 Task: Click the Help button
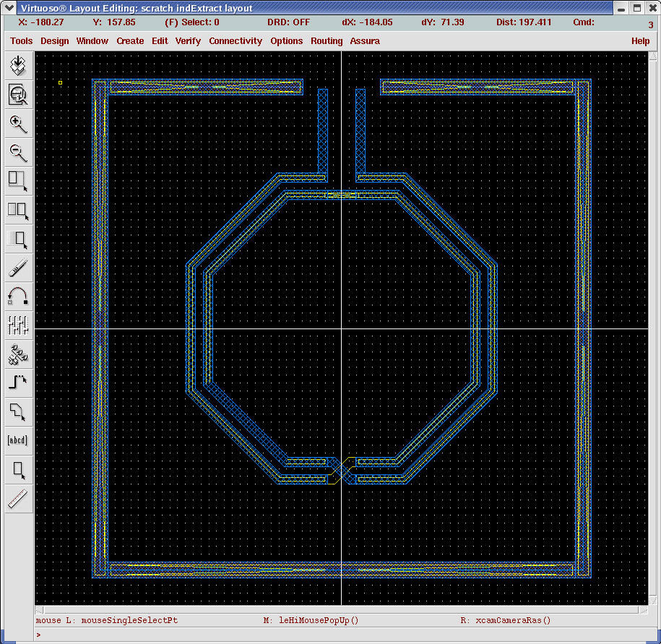[x=640, y=41]
